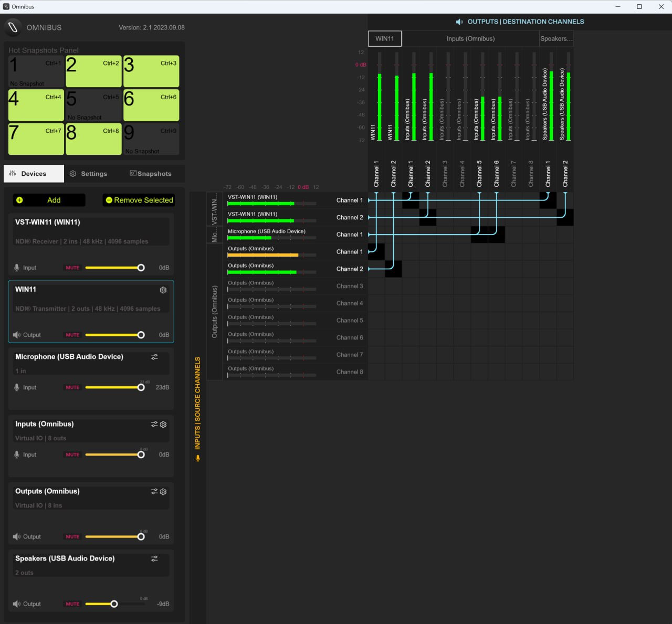Click microphone icon of VST-WIN11 input
The height and width of the screenshot is (624, 672).
tap(17, 268)
